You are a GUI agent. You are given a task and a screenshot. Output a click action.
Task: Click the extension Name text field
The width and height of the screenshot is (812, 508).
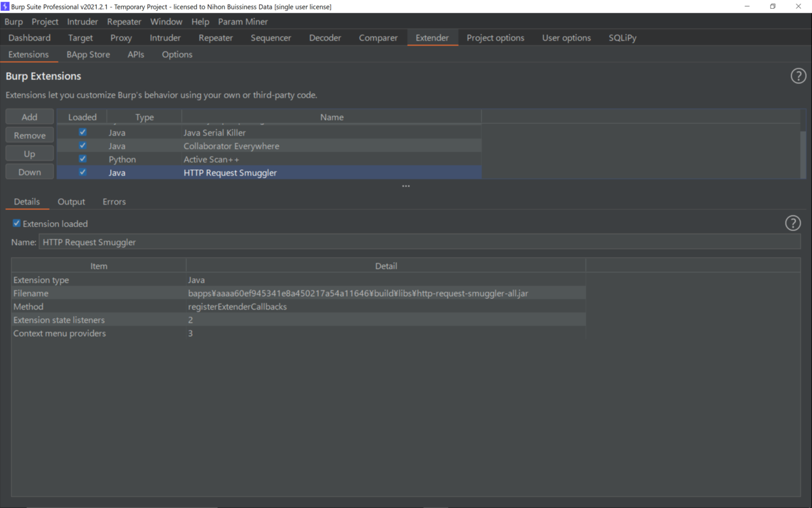click(420, 242)
